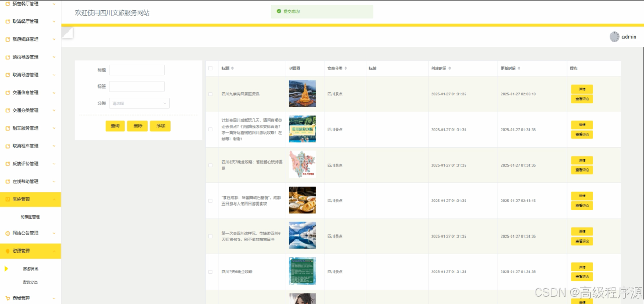Click the icon beside 取消导游管理

tap(8, 75)
